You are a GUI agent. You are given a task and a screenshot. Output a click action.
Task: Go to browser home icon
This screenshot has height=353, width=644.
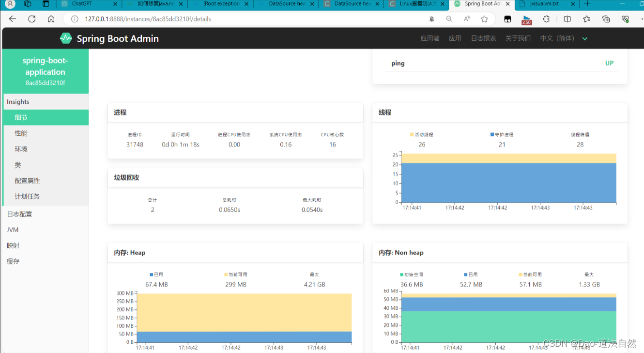(x=51, y=19)
